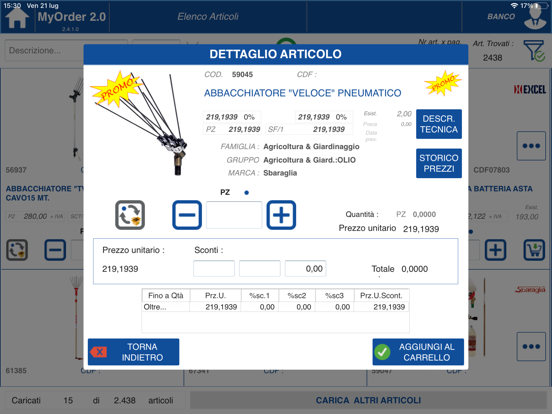
Task: Click Fino a Qtà column header
Action: (165, 295)
